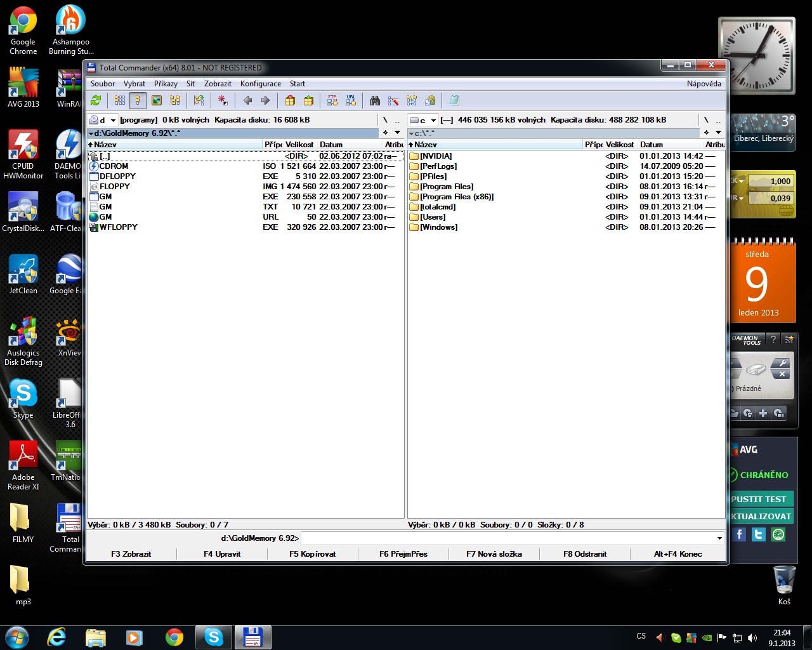
Task: Click the F6 PřejmPřes button
Action: coord(403,554)
